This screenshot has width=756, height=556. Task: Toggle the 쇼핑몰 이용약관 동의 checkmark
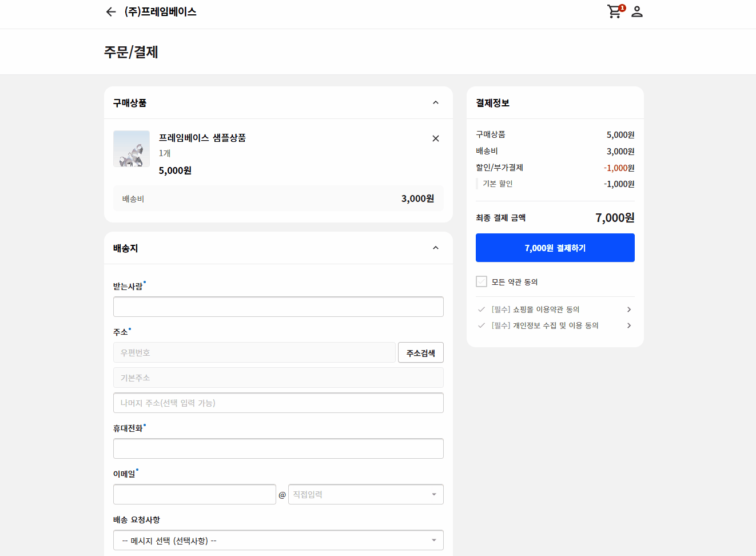tap(482, 309)
